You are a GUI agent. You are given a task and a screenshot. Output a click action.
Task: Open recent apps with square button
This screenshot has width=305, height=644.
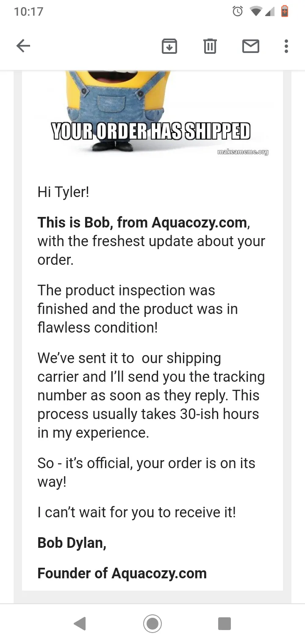(225, 624)
